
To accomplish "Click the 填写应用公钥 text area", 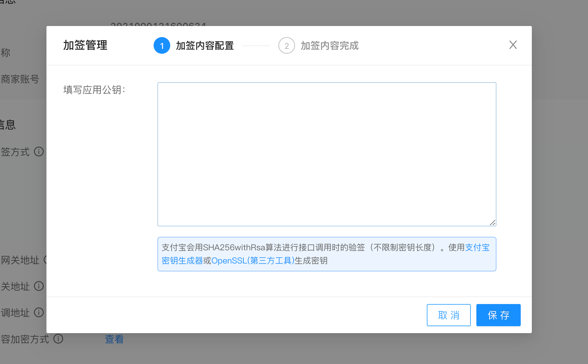I will (327, 154).
